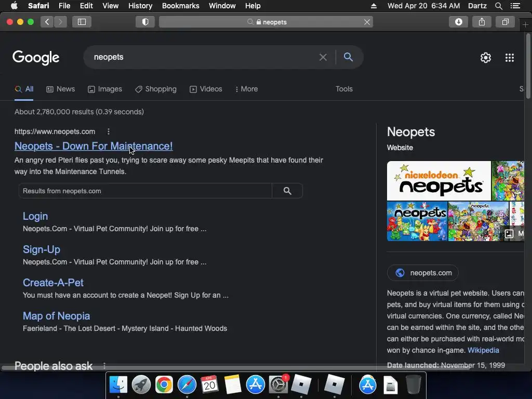This screenshot has height=399, width=532.
Task: Open the History menu
Action: tap(140, 6)
